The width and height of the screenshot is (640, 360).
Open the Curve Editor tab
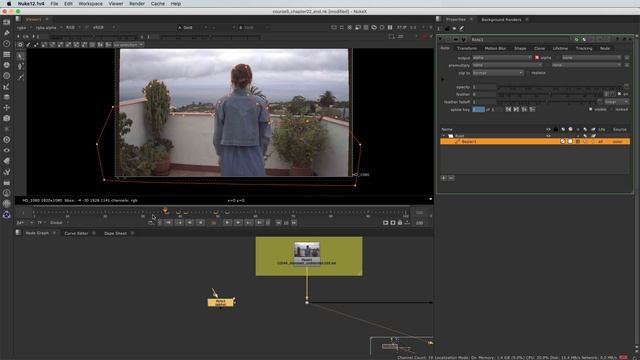(x=76, y=233)
